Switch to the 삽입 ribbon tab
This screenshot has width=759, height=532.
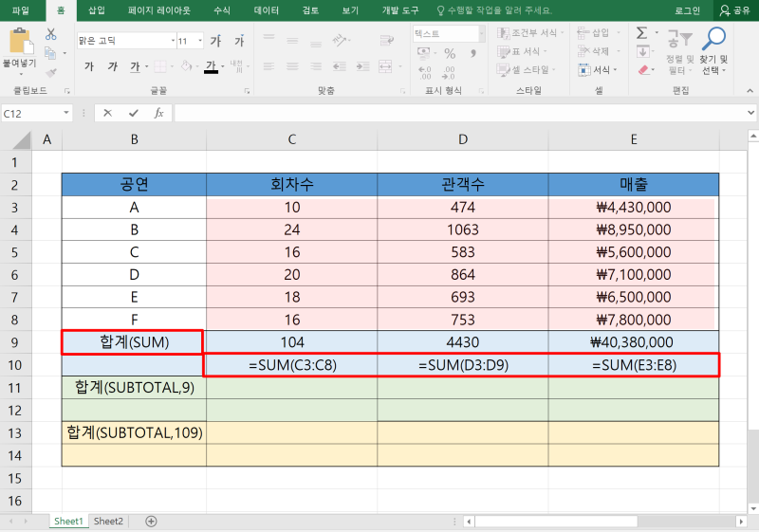(x=97, y=10)
